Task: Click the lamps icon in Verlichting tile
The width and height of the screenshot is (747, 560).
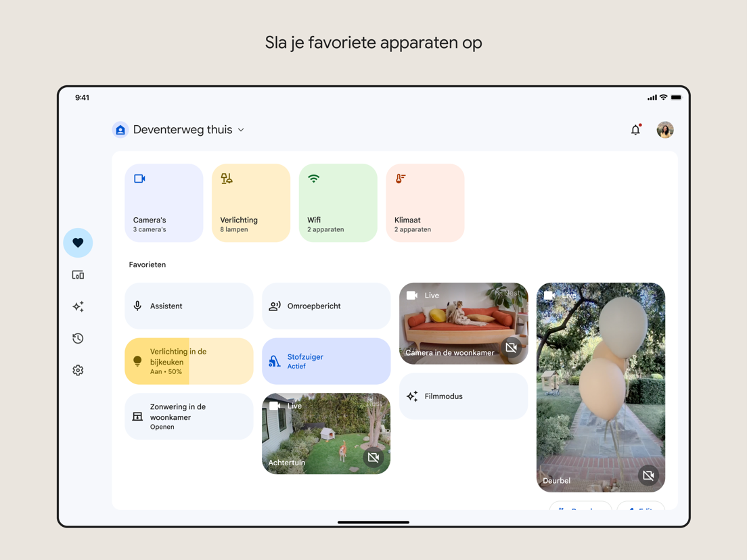Action: click(227, 179)
